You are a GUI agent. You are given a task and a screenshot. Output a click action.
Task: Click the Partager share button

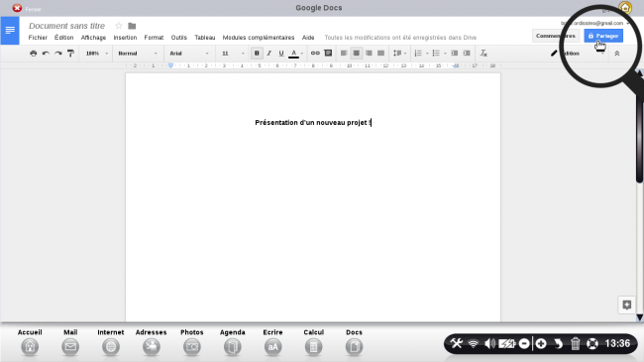(x=603, y=36)
